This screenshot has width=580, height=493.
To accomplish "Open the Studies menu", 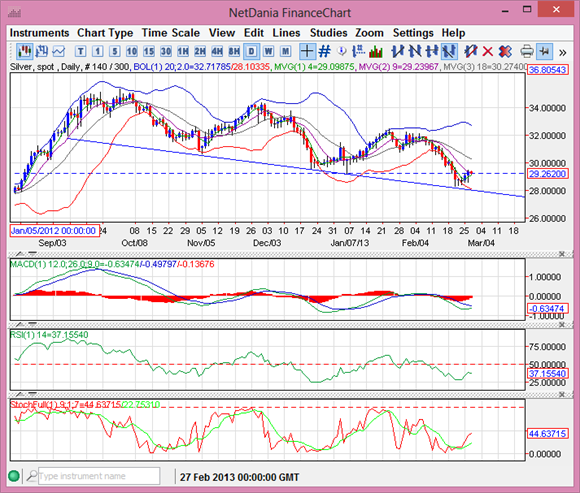I will coord(328,33).
